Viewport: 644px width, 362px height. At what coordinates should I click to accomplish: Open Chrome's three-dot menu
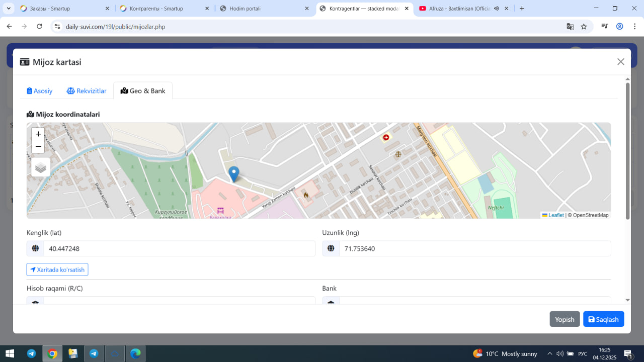pyautogui.click(x=634, y=27)
